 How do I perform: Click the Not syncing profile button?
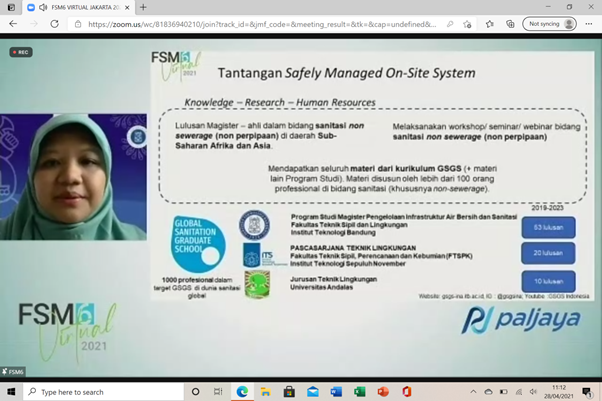(x=549, y=24)
